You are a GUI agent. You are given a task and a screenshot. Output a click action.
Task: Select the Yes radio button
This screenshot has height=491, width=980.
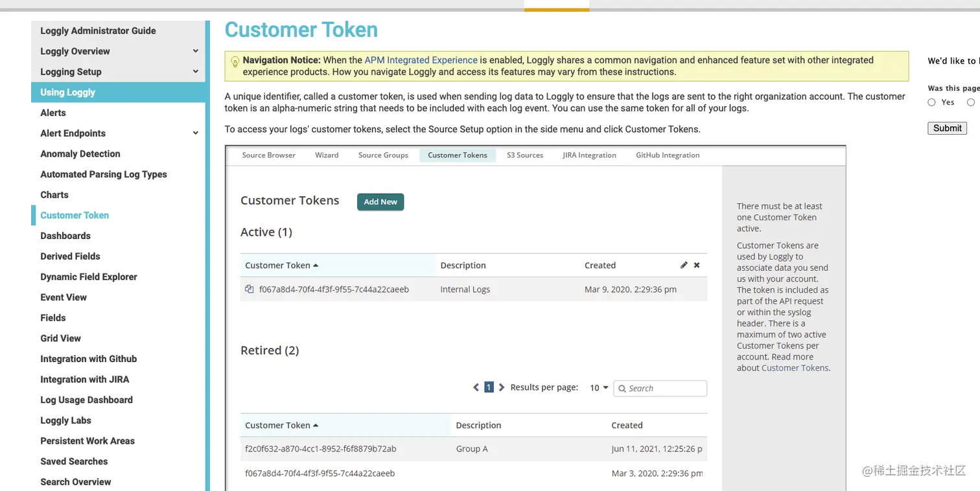tap(931, 102)
